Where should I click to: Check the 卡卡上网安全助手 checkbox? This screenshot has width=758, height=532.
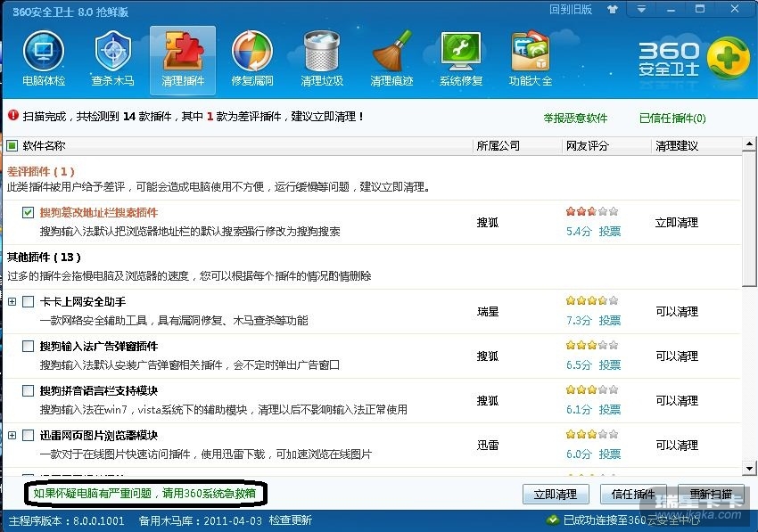click(x=28, y=301)
